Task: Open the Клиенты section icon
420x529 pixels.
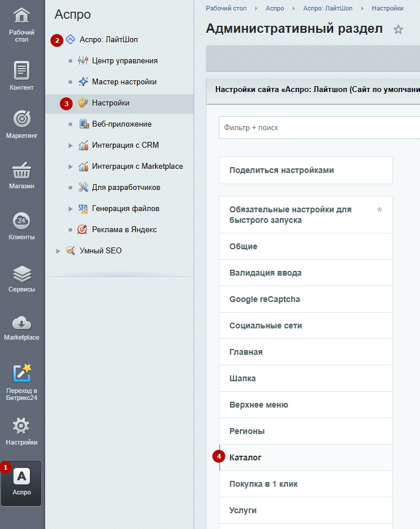Action: 22,221
